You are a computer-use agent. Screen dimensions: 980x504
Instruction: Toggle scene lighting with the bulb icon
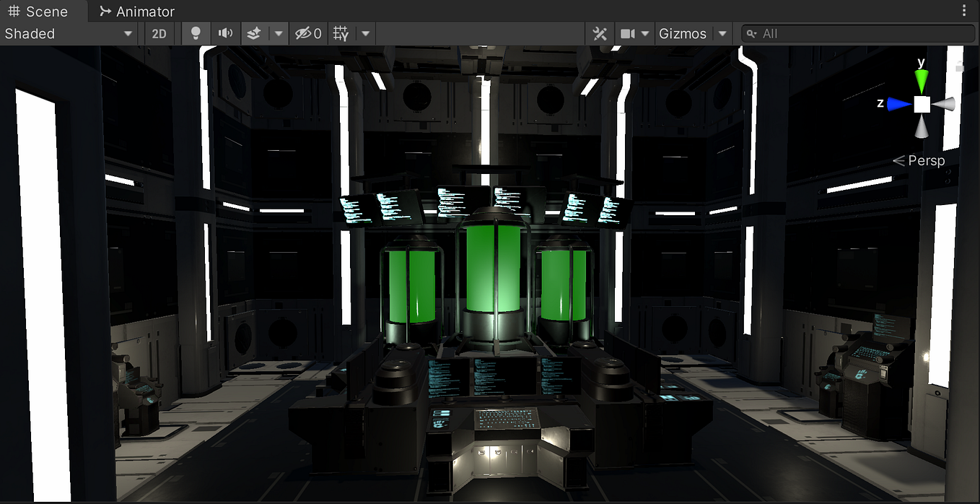(196, 33)
